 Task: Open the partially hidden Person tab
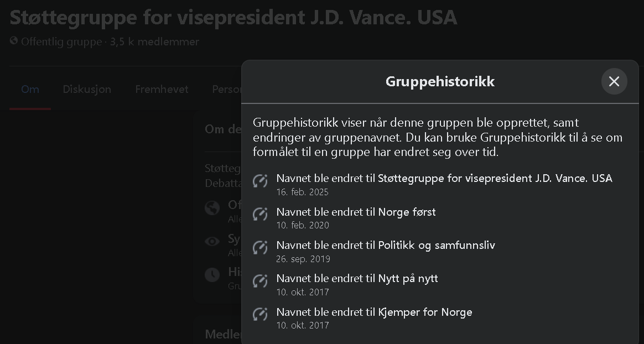226,89
